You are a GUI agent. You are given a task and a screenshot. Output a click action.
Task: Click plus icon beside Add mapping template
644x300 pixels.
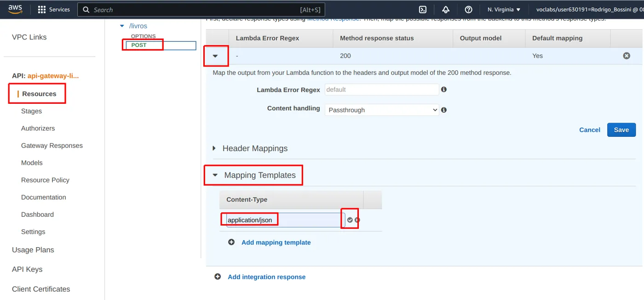point(231,242)
